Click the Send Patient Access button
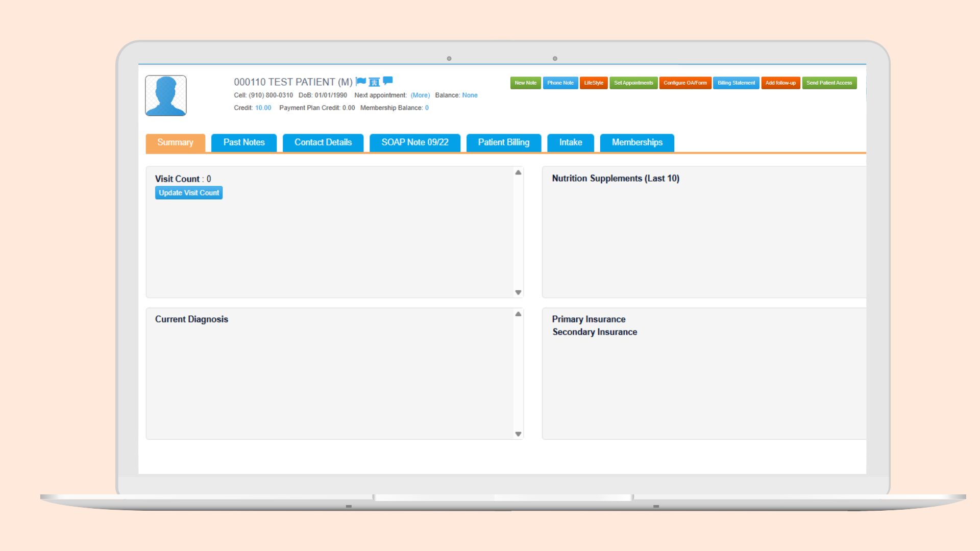This screenshot has width=980, height=551. coord(829,83)
